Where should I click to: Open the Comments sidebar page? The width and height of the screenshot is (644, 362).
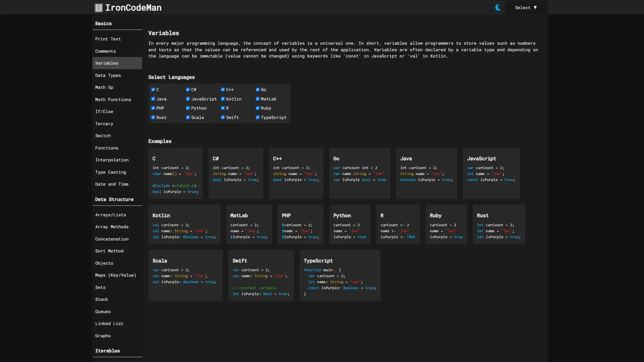point(117,51)
